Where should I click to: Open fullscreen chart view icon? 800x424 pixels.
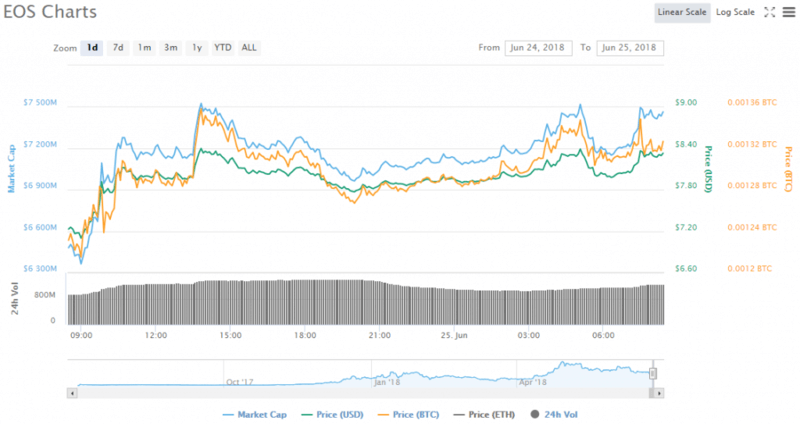[769, 12]
